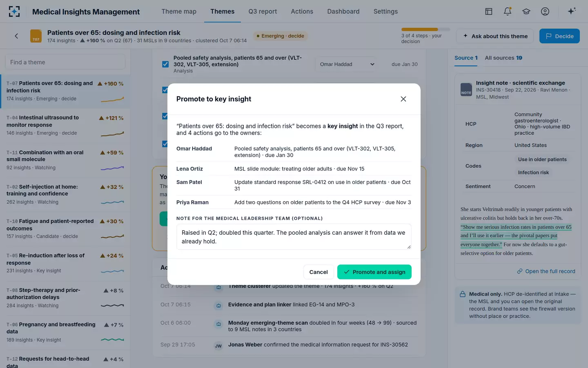Open the AI sparkle assistant icon
Image resolution: width=588 pixels, height=368 pixels.
[x=572, y=11]
